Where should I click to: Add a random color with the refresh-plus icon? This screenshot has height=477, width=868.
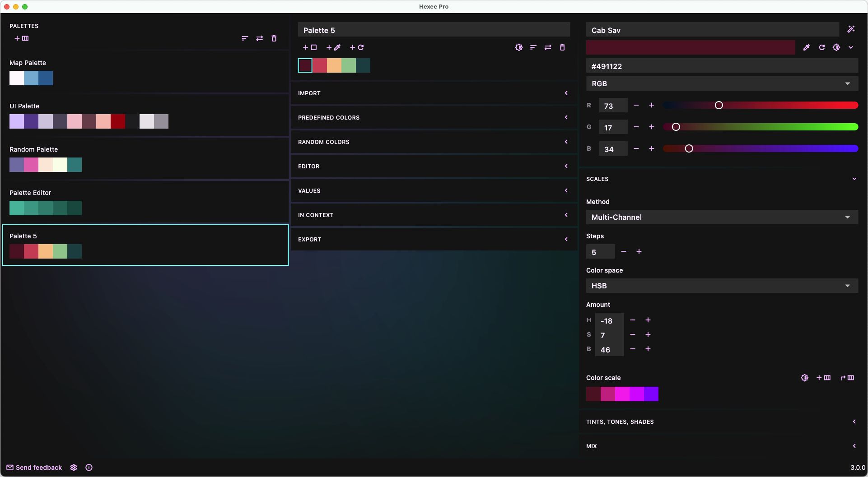[x=357, y=47]
